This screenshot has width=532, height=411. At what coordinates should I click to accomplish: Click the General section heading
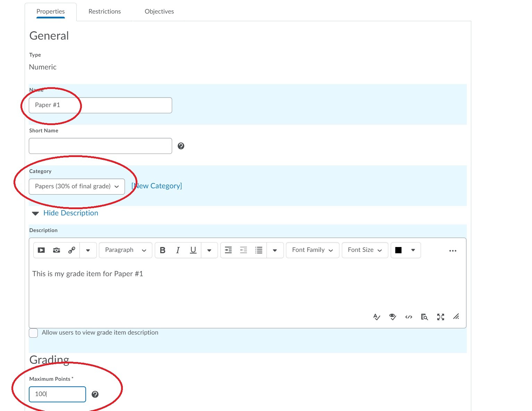click(49, 36)
